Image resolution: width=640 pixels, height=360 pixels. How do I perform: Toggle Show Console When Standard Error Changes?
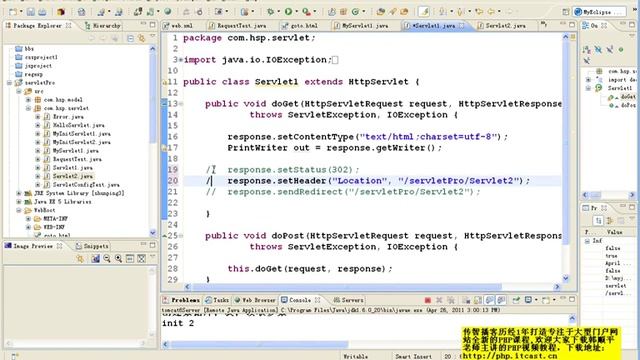[501, 300]
